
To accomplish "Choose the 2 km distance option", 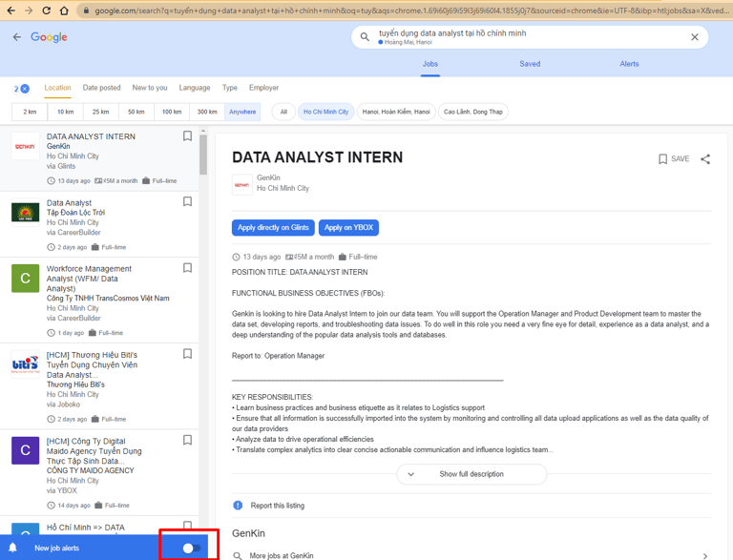I will coord(30,112).
